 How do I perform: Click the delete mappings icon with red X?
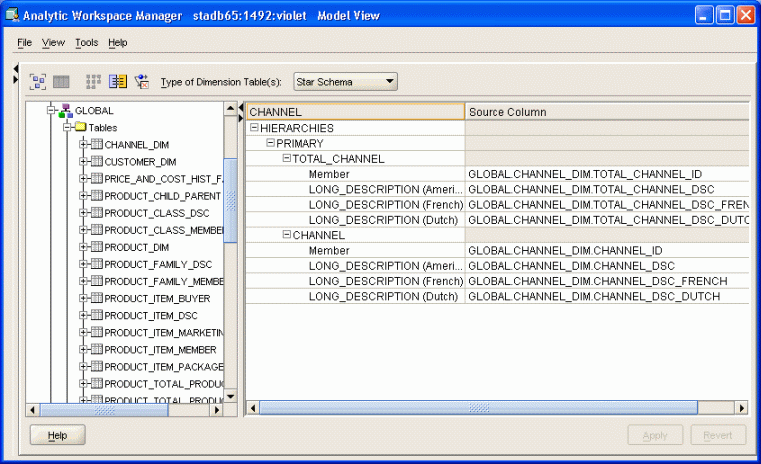141,81
